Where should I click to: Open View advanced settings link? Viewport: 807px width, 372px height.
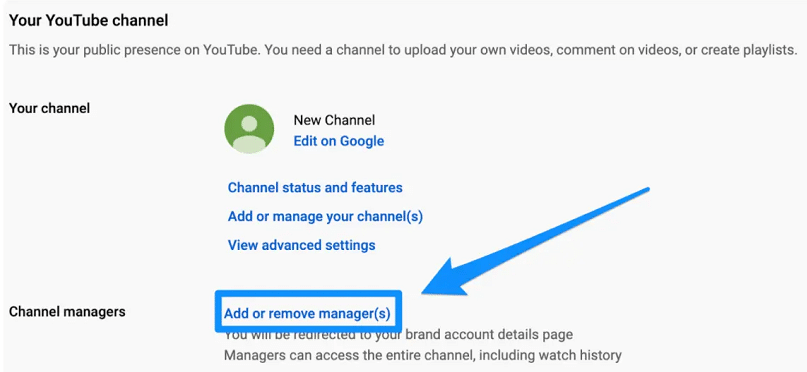click(x=302, y=245)
